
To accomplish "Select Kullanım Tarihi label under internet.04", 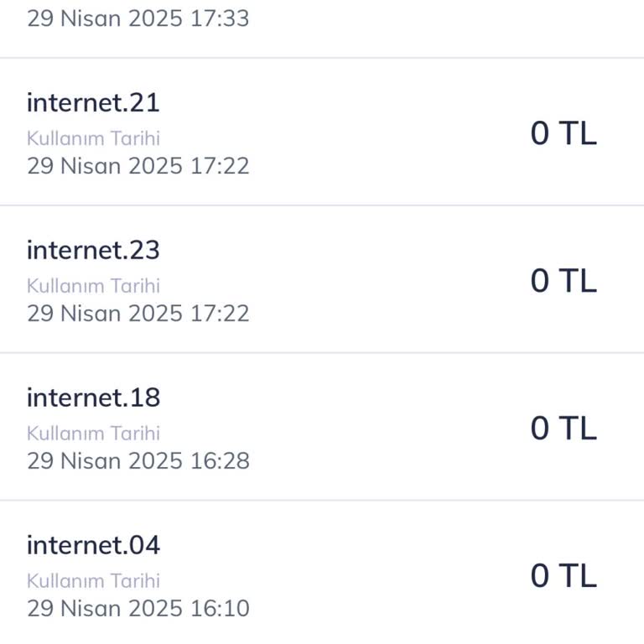I will pyautogui.click(x=93, y=581).
